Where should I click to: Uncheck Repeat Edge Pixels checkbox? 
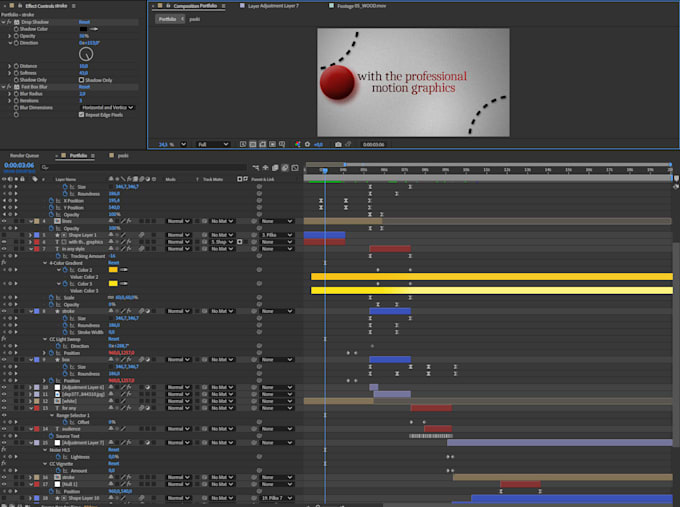[x=81, y=114]
